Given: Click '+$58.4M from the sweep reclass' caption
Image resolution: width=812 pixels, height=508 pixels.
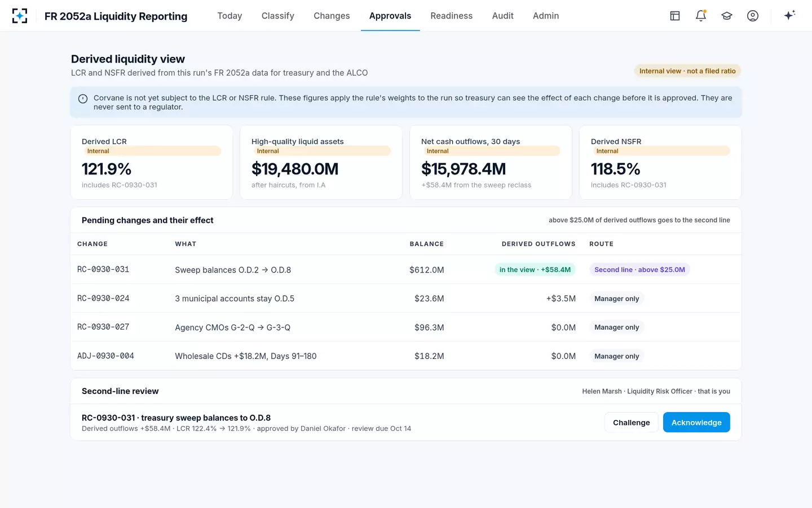Looking at the screenshot, I should click(x=476, y=185).
